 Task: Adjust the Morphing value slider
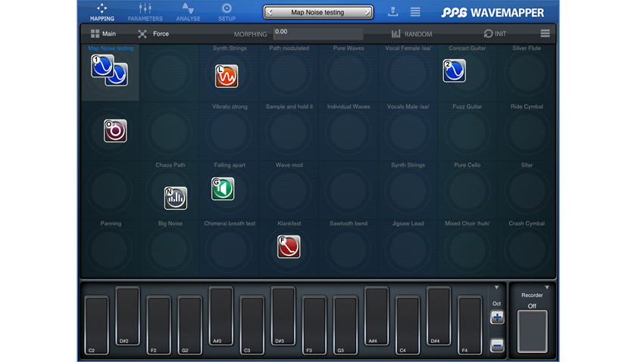(x=318, y=33)
